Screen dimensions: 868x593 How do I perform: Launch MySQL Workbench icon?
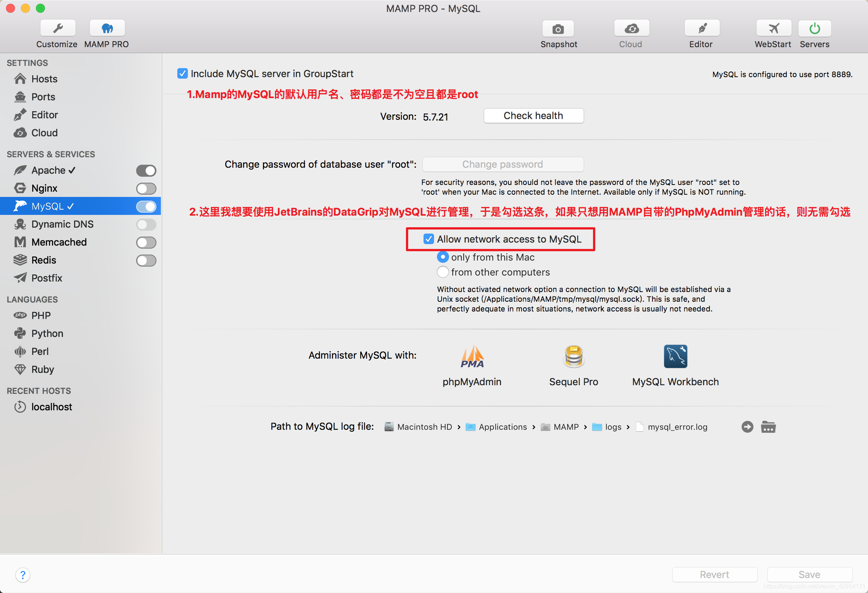675,356
